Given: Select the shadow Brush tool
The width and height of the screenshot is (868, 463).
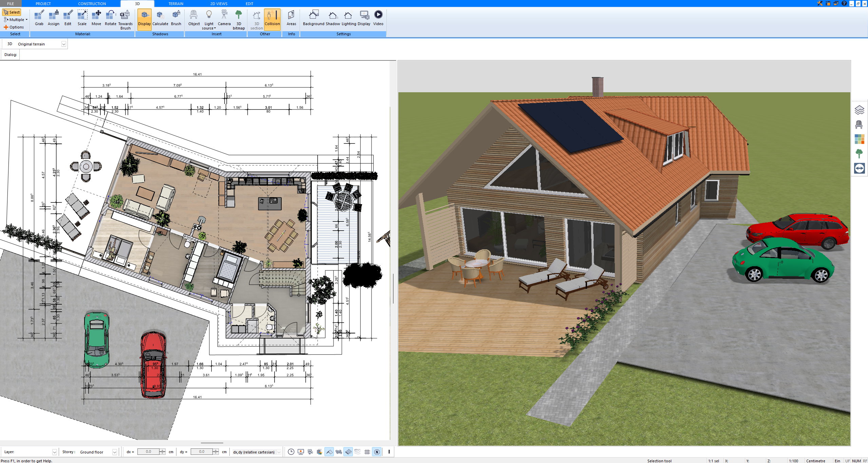Looking at the screenshot, I should click(176, 18).
